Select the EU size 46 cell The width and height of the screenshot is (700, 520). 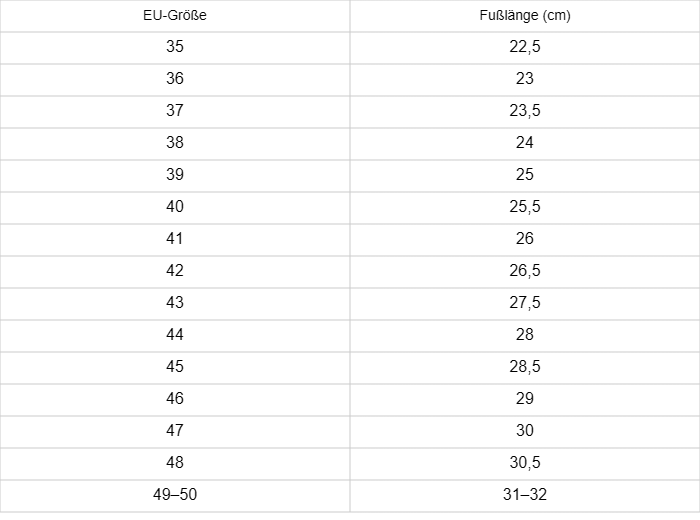click(175, 399)
